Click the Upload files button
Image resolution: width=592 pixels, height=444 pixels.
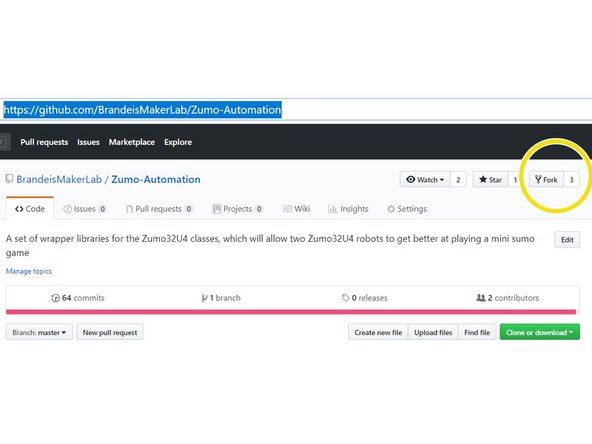click(x=433, y=332)
